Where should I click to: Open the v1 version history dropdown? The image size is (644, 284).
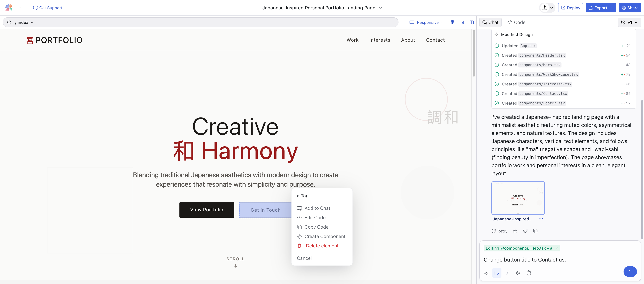pyautogui.click(x=629, y=22)
